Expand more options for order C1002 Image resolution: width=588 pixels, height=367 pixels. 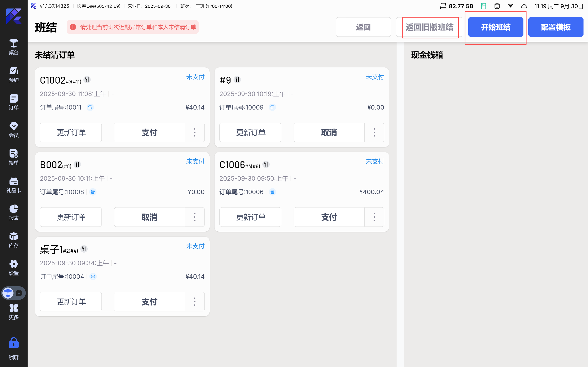point(195,133)
